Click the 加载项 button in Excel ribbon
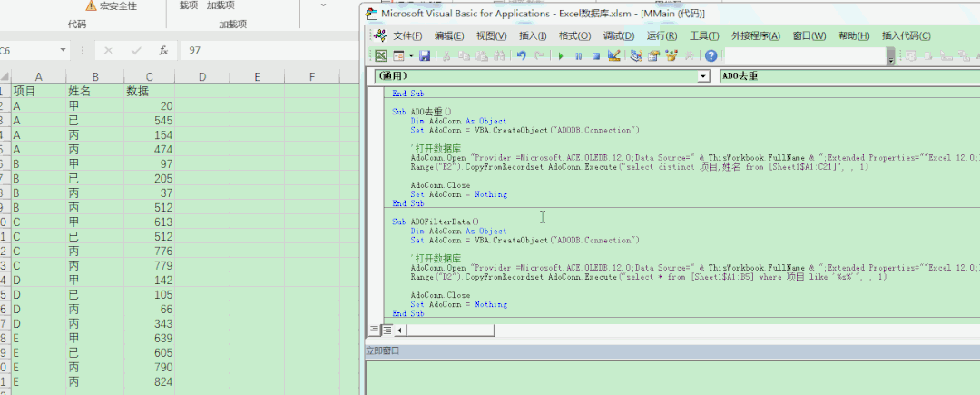The height and width of the screenshot is (395, 980). (x=220, y=5)
